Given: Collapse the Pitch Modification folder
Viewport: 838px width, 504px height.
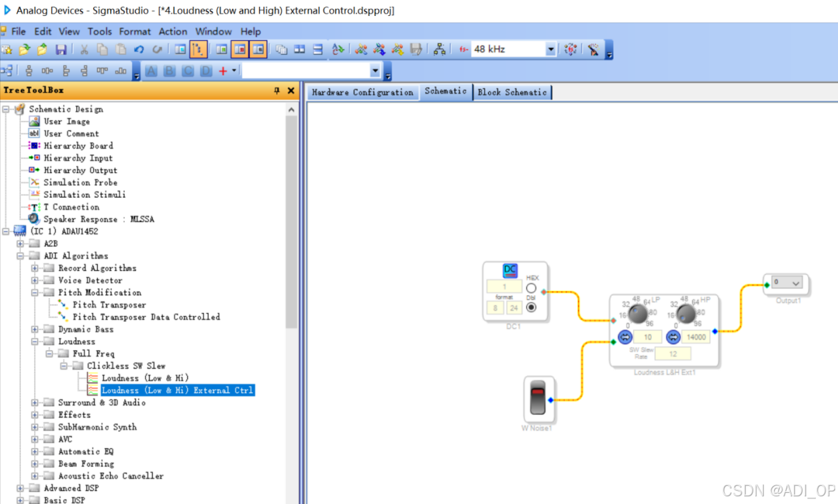Looking at the screenshot, I should 35,293.
